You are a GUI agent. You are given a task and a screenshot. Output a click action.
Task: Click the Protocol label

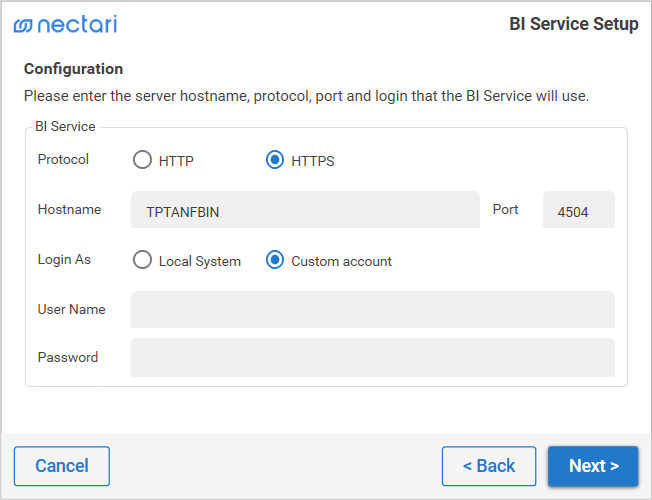pyautogui.click(x=63, y=159)
